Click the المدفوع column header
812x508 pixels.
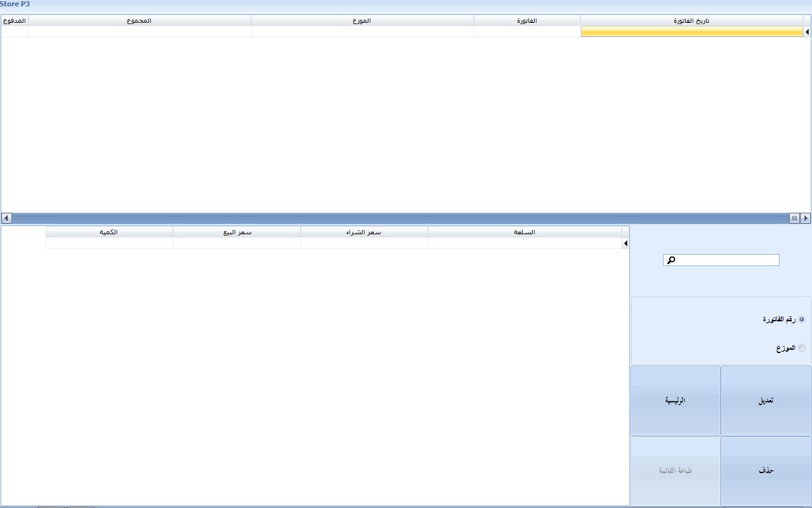pos(15,21)
